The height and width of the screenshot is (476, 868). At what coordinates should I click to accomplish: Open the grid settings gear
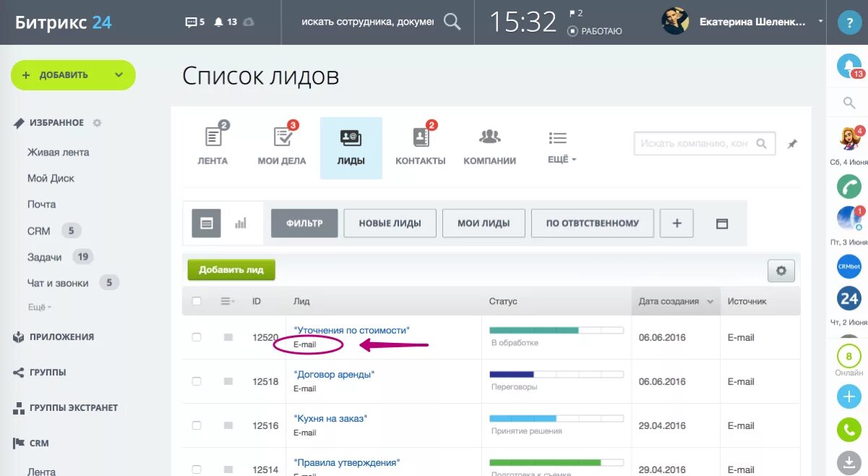781,271
